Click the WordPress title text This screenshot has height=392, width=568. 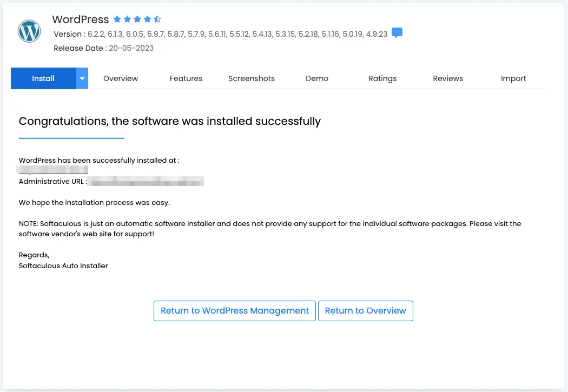click(81, 19)
